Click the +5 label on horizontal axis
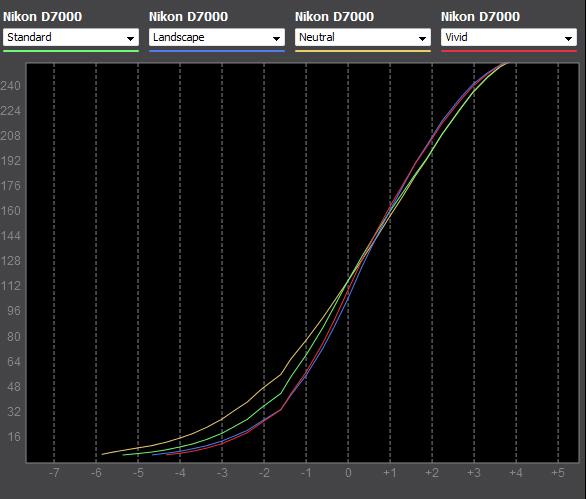Viewport: 586px width, 499px height. (x=558, y=473)
